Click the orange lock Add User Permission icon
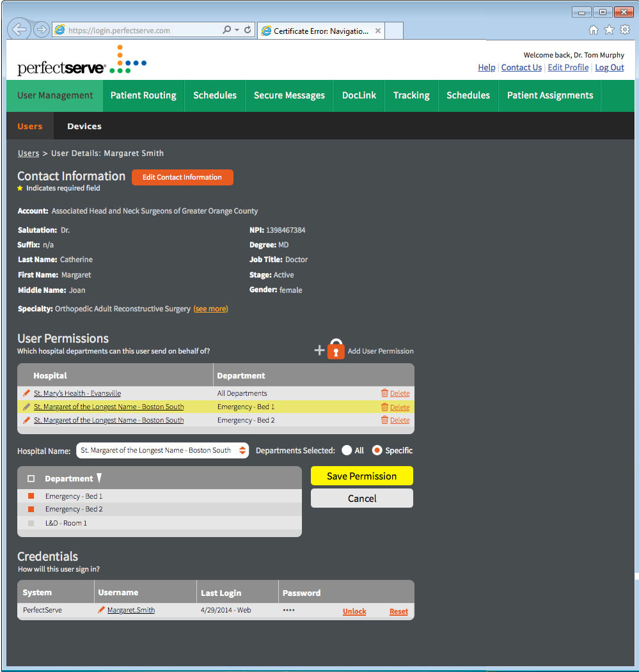 [x=336, y=349]
